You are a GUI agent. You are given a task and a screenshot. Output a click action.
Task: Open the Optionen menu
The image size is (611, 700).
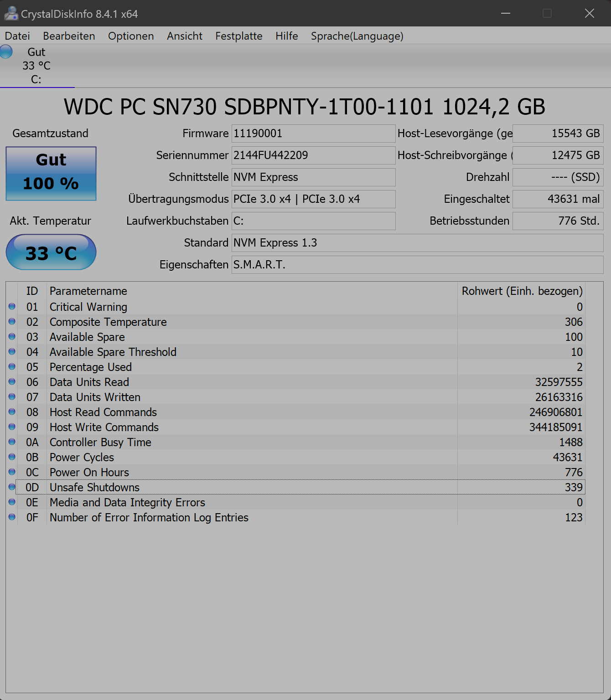[x=131, y=36]
